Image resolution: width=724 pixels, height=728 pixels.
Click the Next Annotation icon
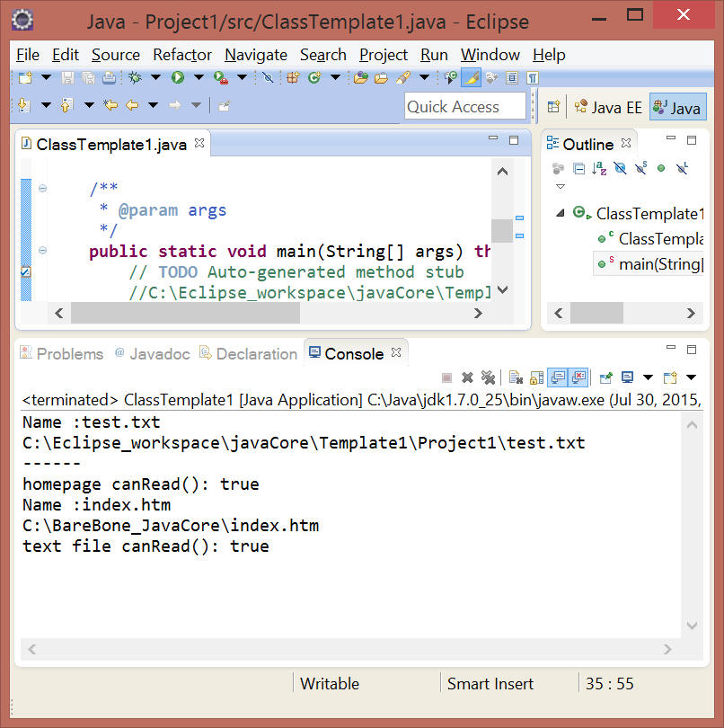24,105
